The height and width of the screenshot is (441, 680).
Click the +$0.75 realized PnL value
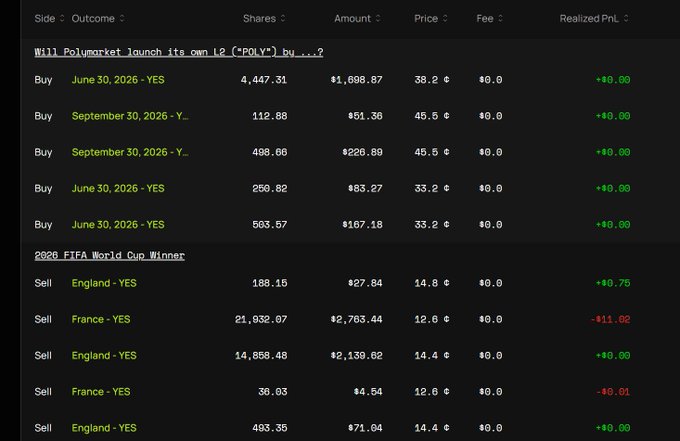[612, 283]
